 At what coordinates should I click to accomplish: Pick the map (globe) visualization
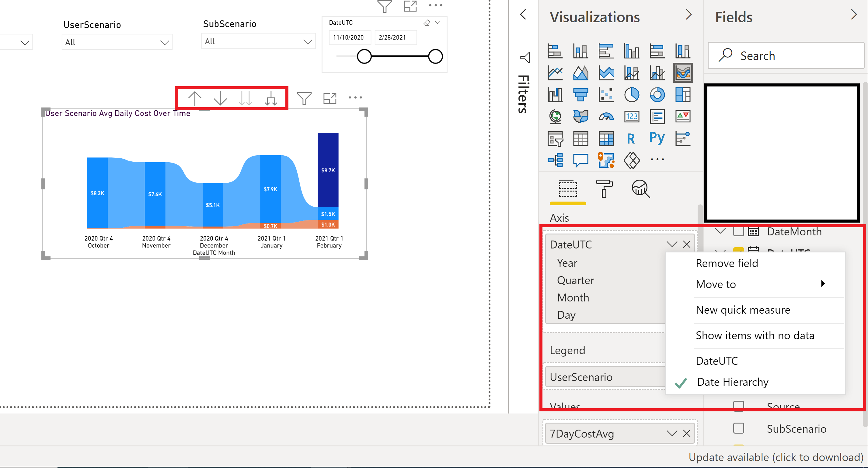point(555,117)
